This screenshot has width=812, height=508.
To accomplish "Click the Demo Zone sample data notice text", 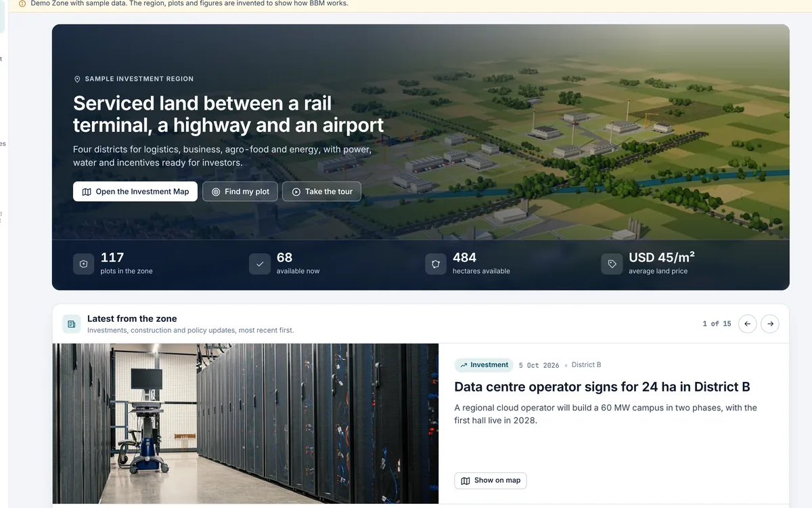I will [x=189, y=3].
